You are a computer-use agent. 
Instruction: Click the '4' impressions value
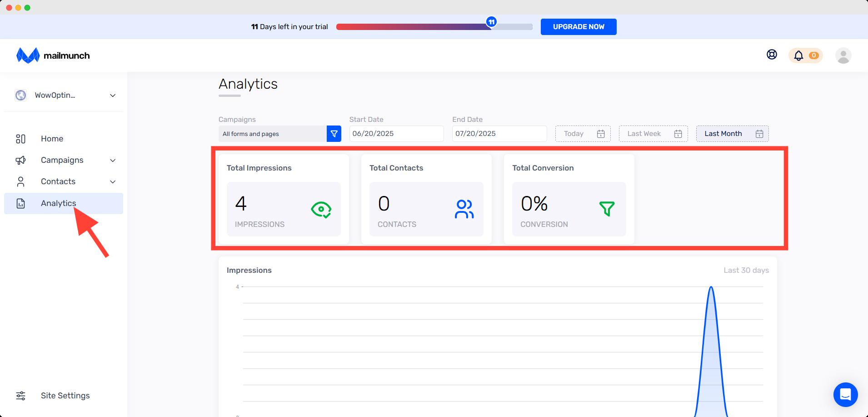(x=241, y=204)
